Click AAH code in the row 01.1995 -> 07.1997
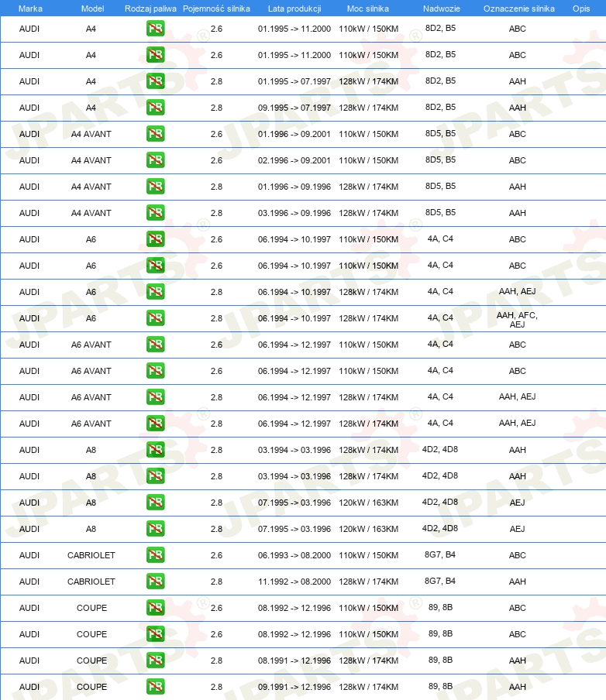The image size is (606, 700). 517,81
